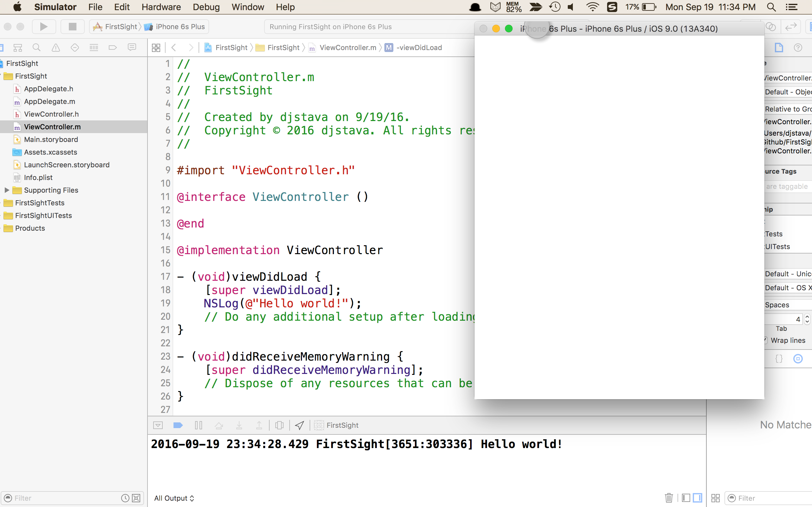Hide the debug area with disclosure button
Screen dimensions: 812x507
[x=158, y=425]
